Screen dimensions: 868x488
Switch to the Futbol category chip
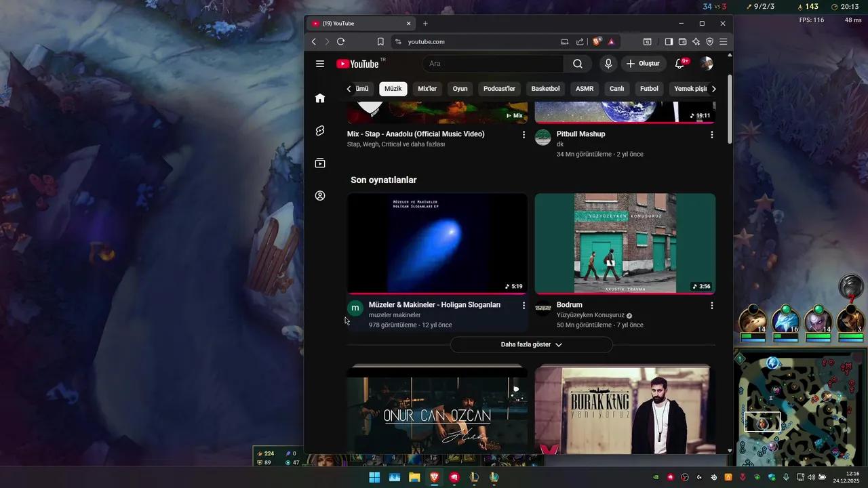coord(648,88)
